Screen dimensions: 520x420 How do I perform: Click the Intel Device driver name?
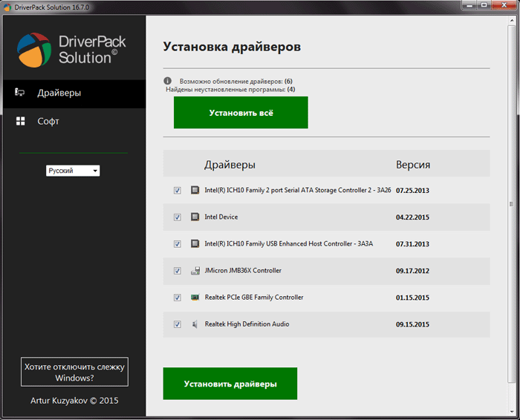(x=221, y=217)
